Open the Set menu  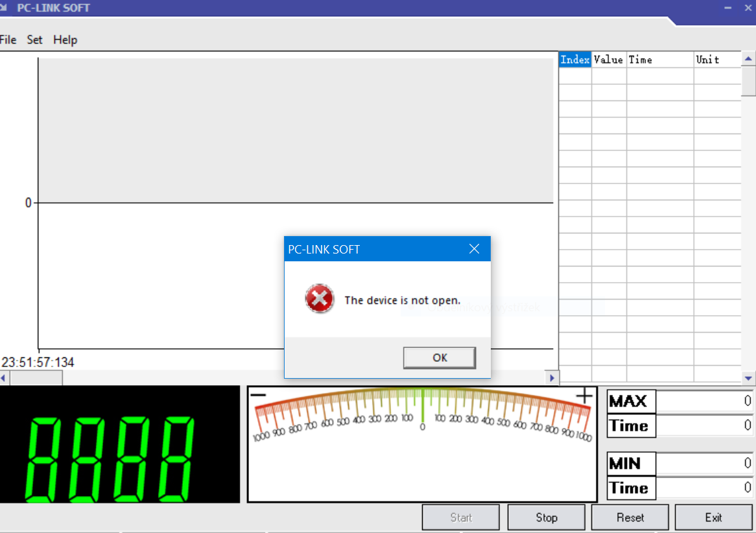point(34,40)
